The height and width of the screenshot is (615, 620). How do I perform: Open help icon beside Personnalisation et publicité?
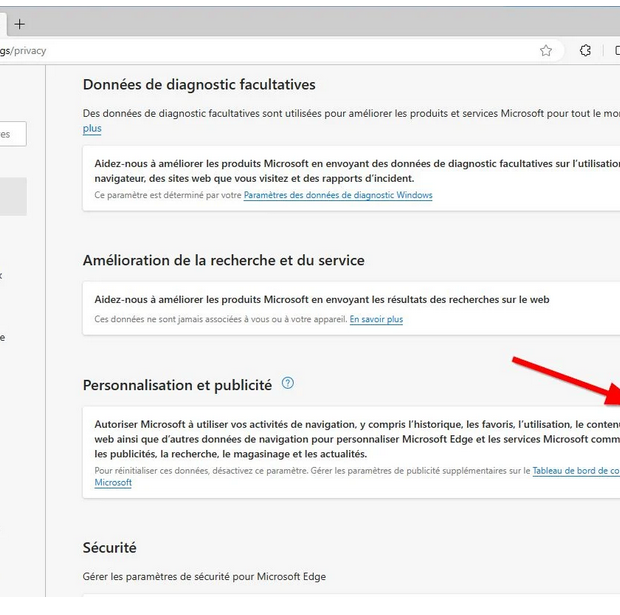[287, 383]
